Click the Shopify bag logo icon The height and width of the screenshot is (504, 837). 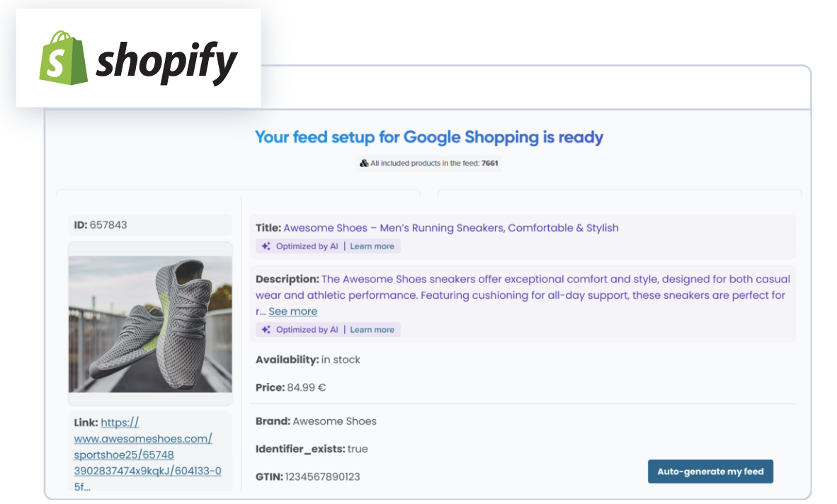[x=63, y=58]
